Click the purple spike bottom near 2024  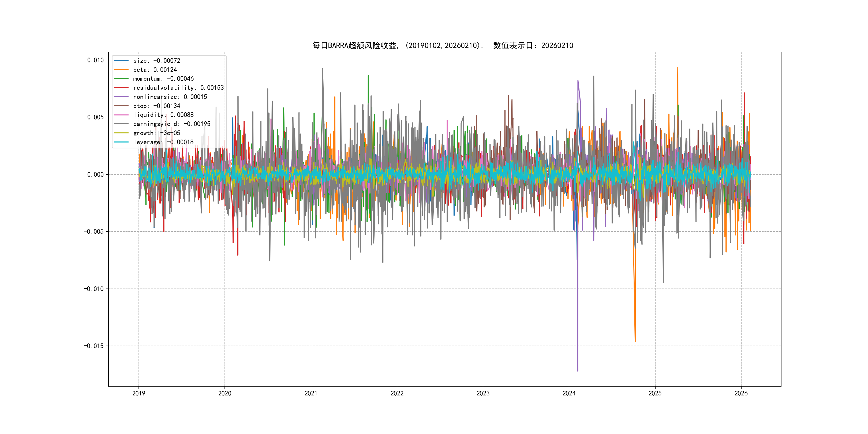pos(578,370)
